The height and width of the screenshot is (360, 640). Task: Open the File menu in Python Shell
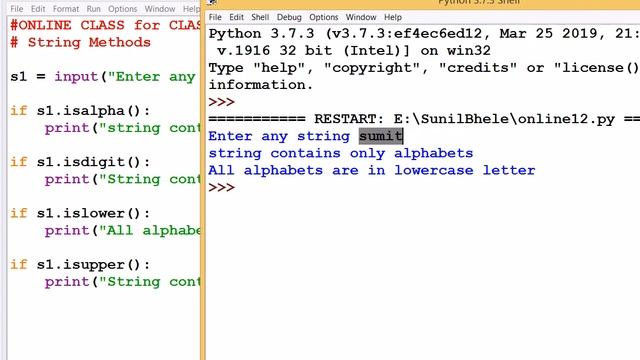click(x=215, y=17)
